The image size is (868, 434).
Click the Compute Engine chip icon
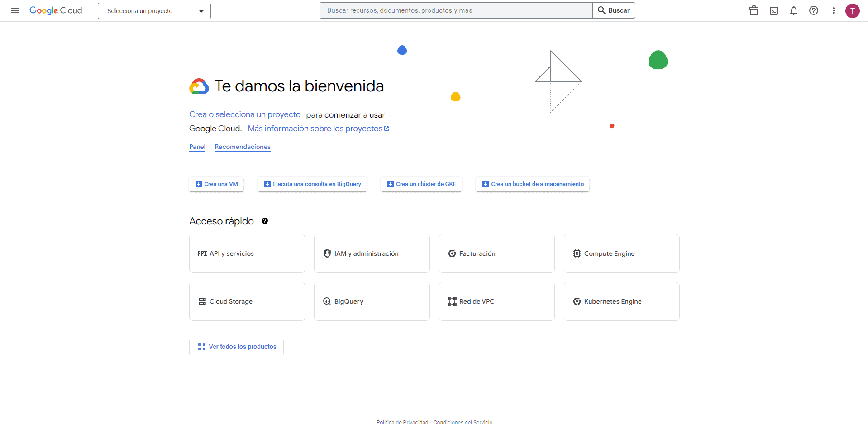pyautogui.click(x=577, y=253)
